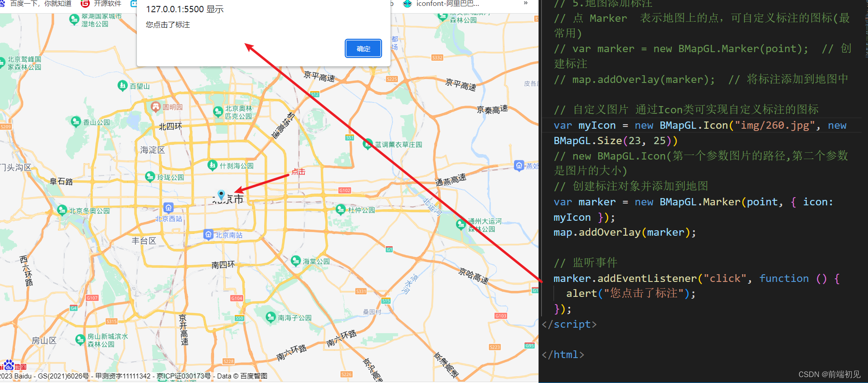Click the map.addOverlay(marker) code line
Screen dimensions: 868x383
[624, 233]
